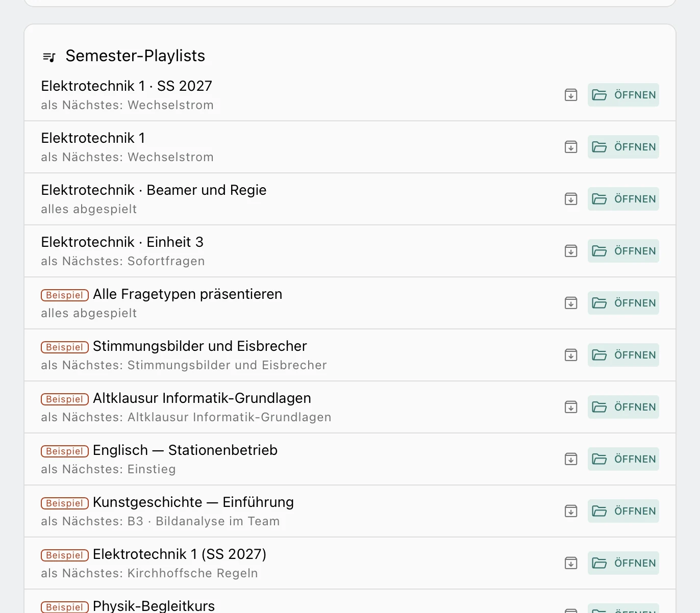Click the title "Alle Fragetypen präsentieren"

[188, 294]
